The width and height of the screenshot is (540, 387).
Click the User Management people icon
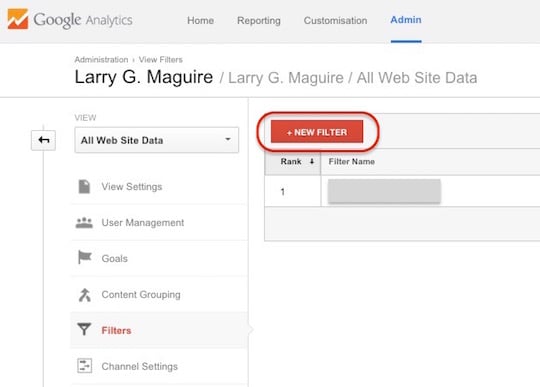(x=84, y=223)
